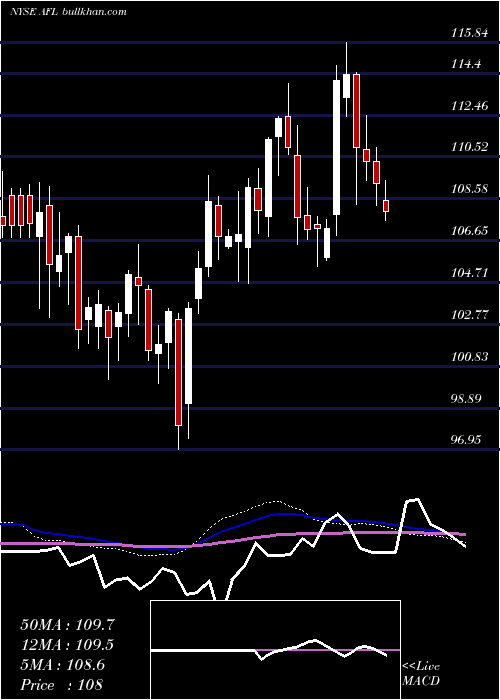Select the 112.46 price level label

coord(470,106)
